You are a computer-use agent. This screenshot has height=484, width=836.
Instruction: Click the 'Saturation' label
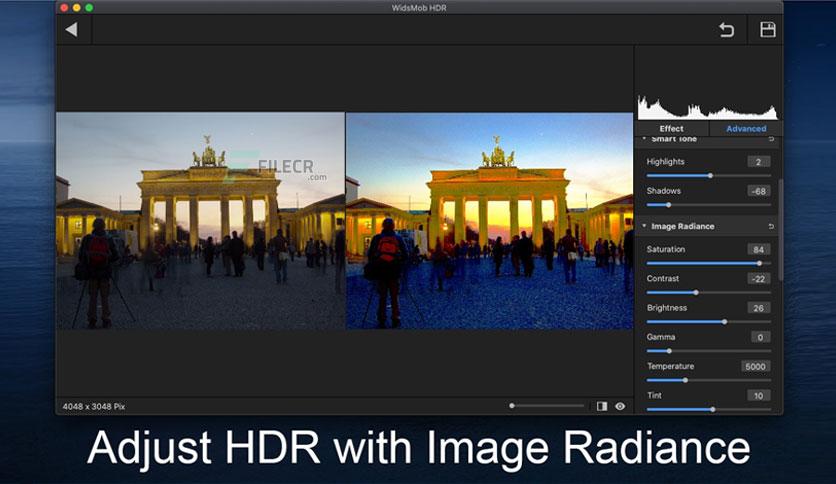[666, 249]
